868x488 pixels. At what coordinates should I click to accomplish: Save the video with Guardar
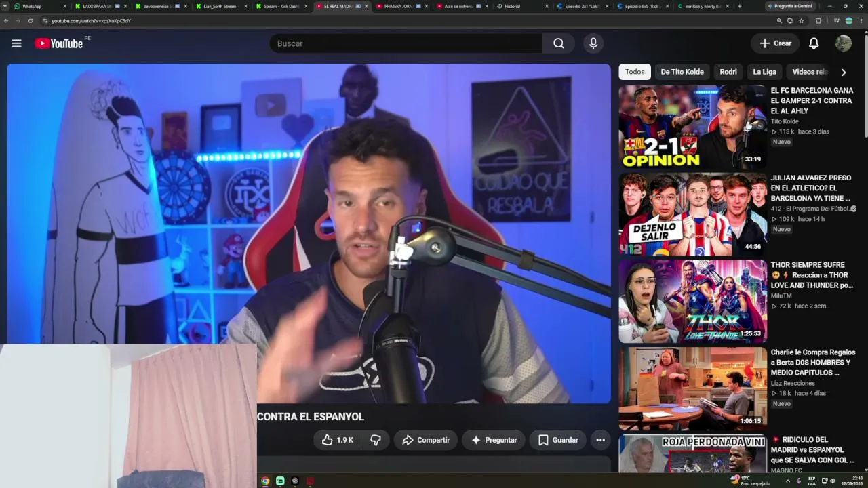(558, 440)
